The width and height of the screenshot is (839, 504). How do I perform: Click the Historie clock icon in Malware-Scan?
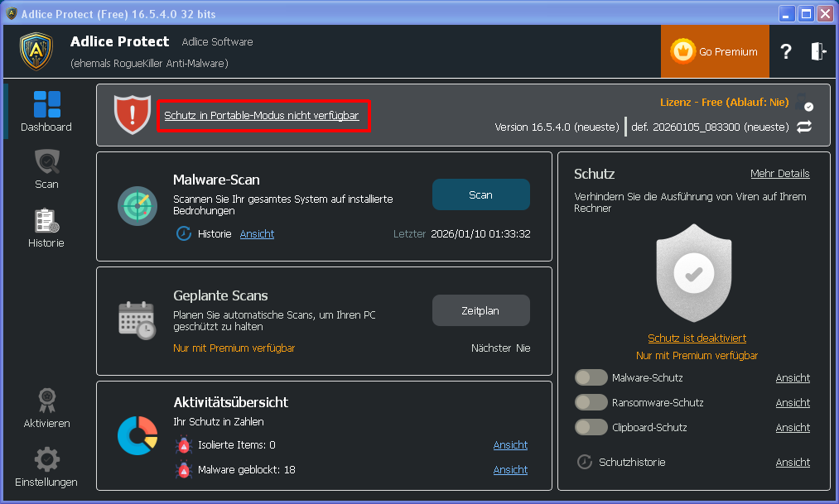pyautogui.click(x=184, y=233)
